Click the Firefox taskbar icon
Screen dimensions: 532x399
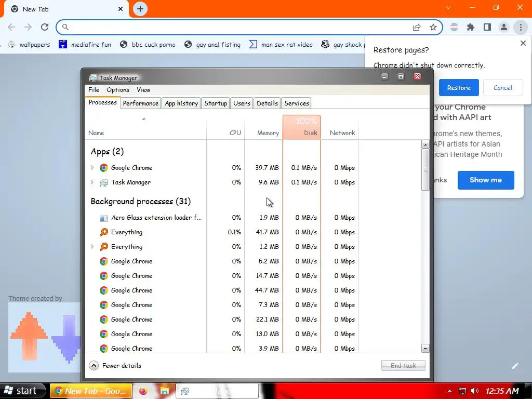coord(143,391)
